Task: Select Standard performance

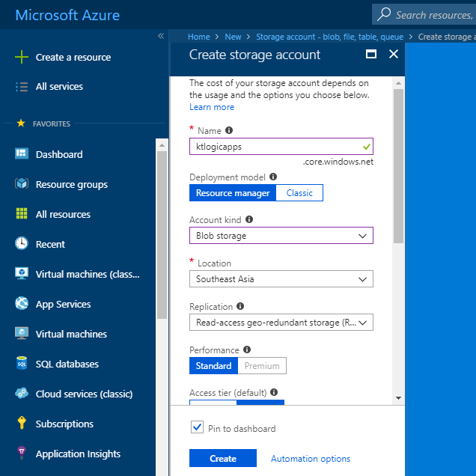Action: pos(213,365)
